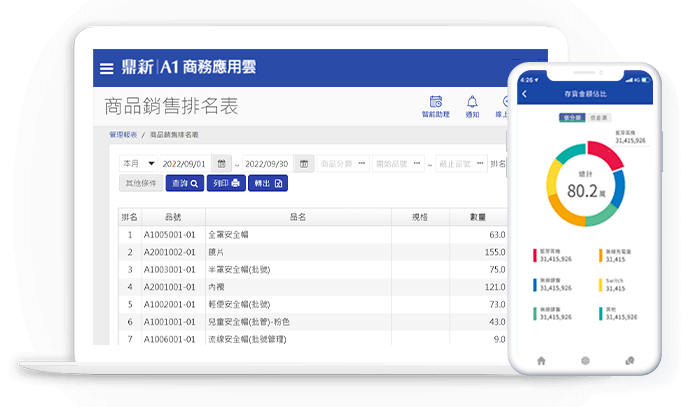
Task: Click the product name 內襯
Action: tap(216, 287)
